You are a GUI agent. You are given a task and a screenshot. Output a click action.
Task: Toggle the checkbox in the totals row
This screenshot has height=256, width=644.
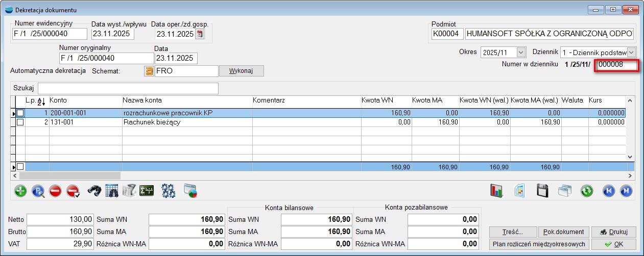(x=20, y=167)
